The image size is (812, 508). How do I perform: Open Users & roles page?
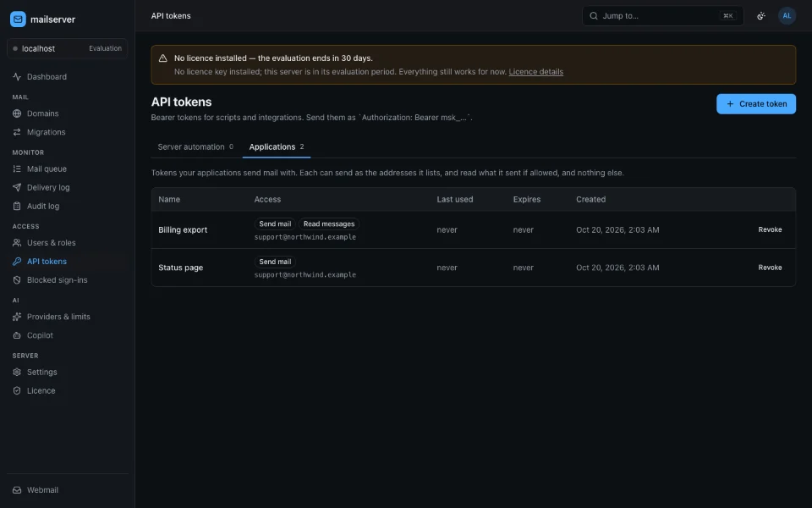coord(68,243)
